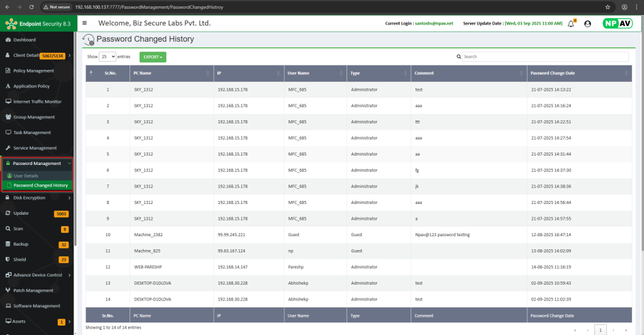
Task: Open the EXPORT dropdown button
Action: (x=153, y=57)
